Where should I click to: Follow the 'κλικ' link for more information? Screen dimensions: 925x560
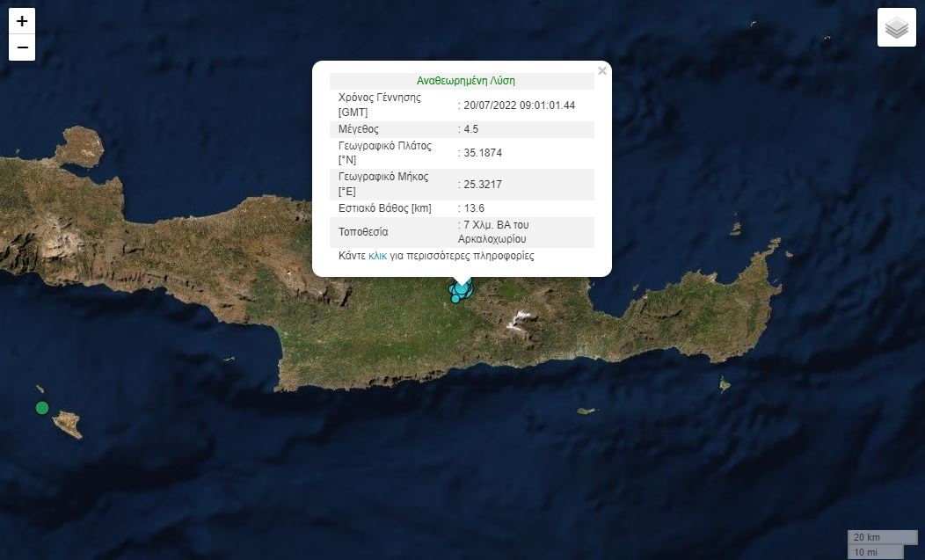point(378,257)
